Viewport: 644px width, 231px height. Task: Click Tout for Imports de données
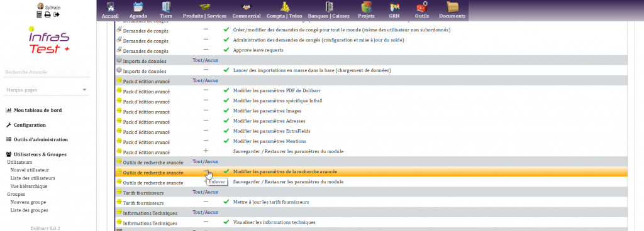198,60
